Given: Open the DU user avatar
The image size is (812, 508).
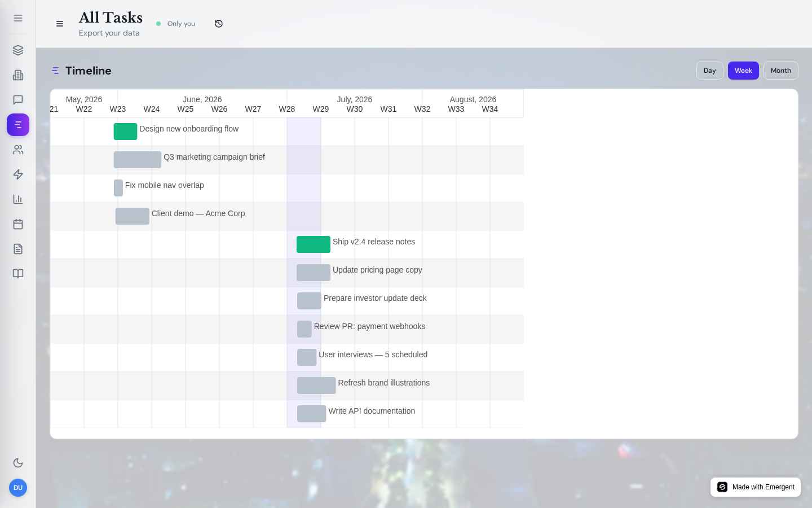Looking at the screenshot, I should [x=18, y=488].
